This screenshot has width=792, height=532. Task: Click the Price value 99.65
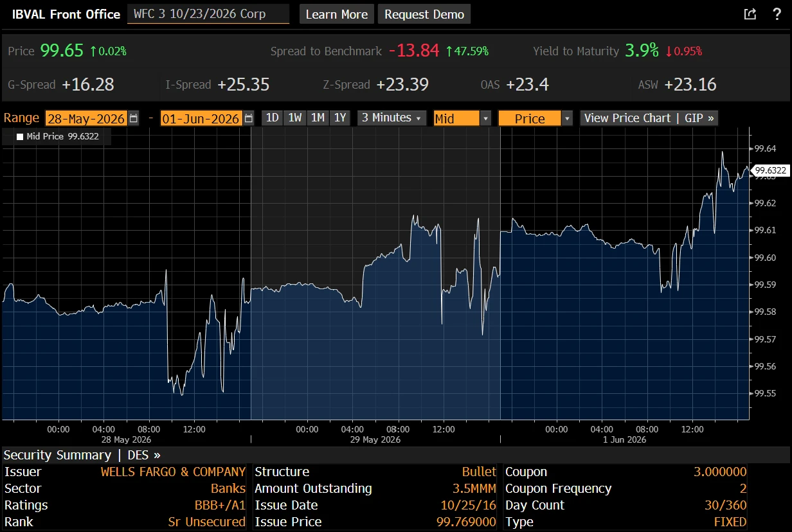62,51
